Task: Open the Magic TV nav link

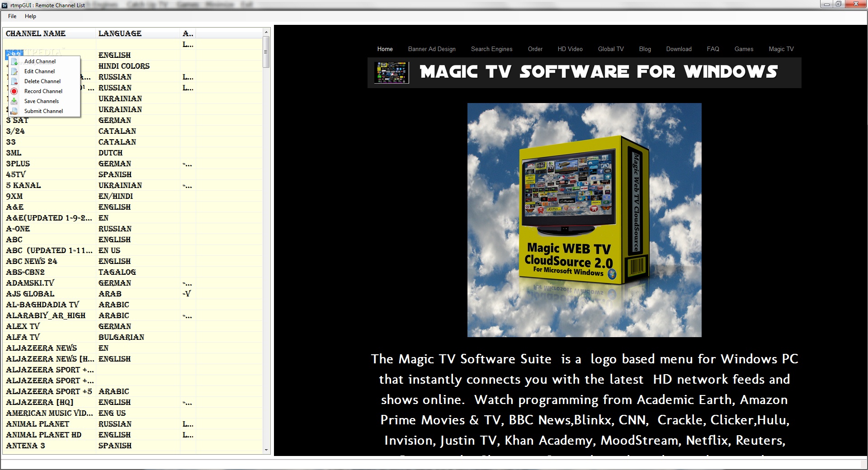Action: (781, 49)
